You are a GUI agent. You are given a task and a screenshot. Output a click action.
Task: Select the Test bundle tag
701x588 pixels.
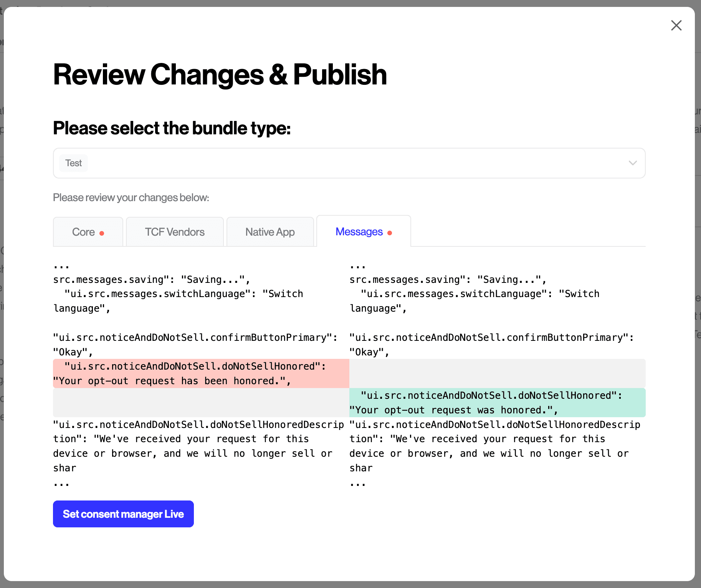click(x=73, y=163)
